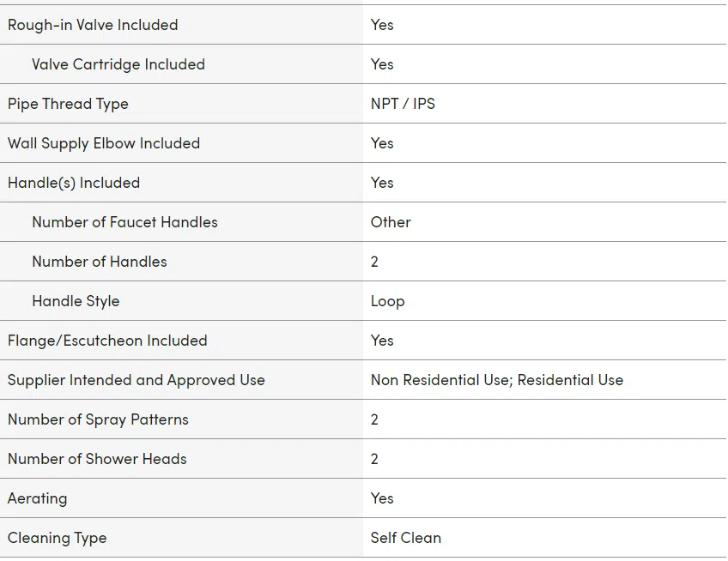Select the Handle Style label

click(x=76, y=301)
